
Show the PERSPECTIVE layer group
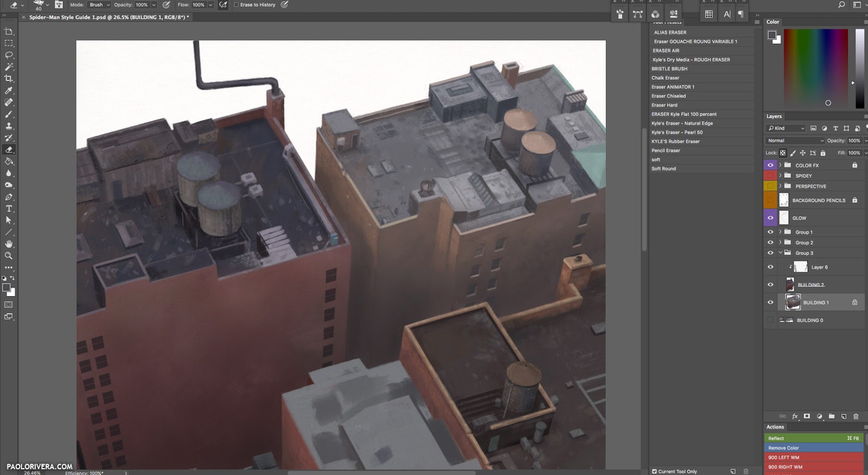[x=770, y=186]
